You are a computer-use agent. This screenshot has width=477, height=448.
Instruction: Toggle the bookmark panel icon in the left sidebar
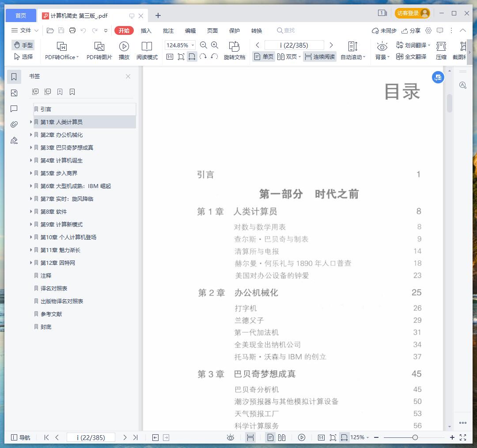(x=14, y=77)
